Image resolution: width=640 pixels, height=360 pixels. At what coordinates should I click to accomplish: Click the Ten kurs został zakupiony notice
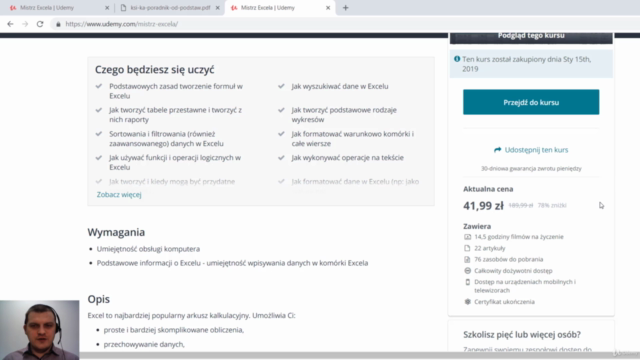click(x=531, y=64)
